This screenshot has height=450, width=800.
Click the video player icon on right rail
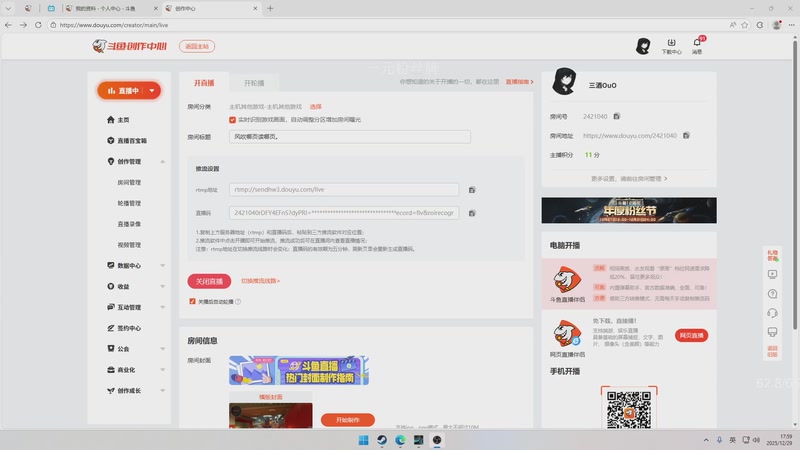pos(772,274)
